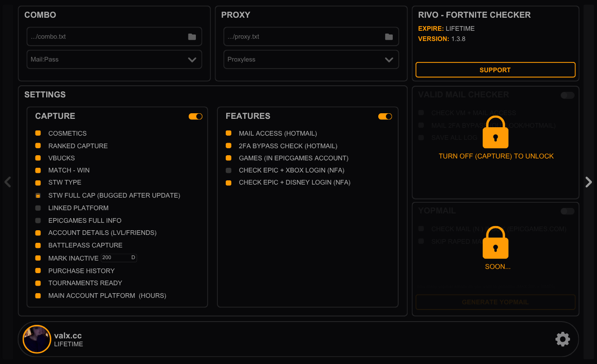The image size is (597, 364).
Task: Click the MARK INACTIVE days value field
Action: [118, 258]
